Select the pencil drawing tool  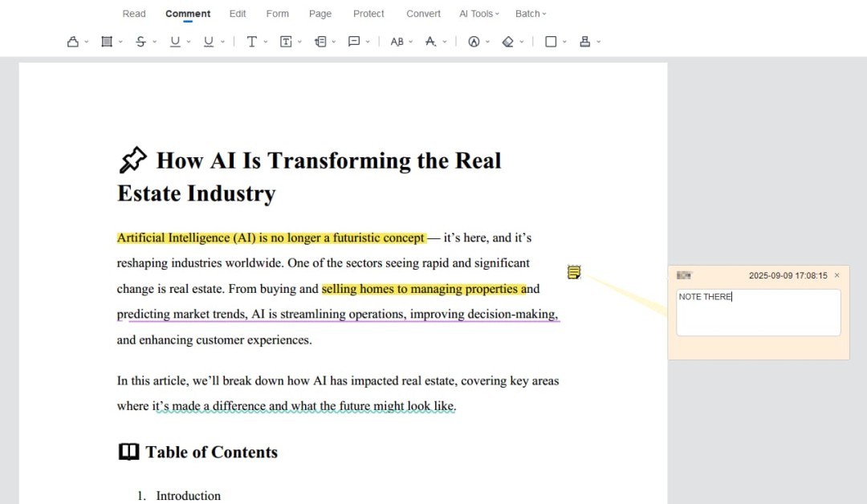pos(474,42)
